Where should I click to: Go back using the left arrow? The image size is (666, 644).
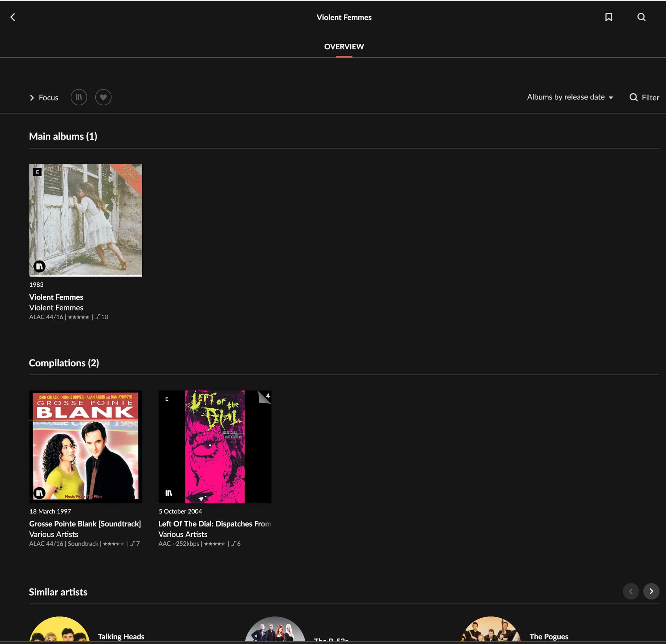13,17
